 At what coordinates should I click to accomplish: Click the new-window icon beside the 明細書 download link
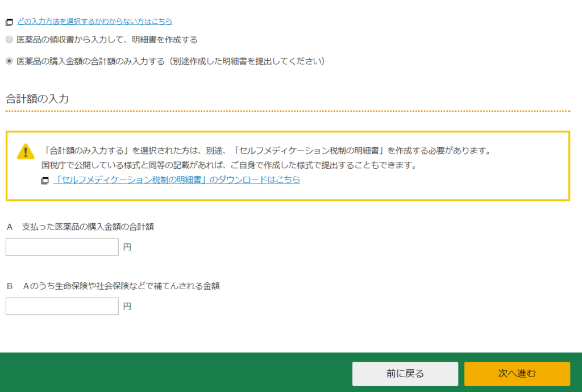[45, 181]
